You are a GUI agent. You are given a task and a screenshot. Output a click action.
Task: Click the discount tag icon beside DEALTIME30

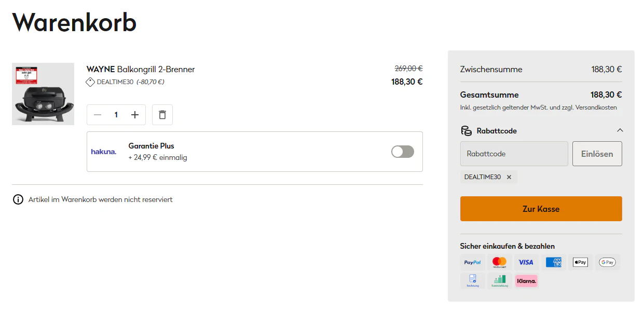tap(90, 82)
